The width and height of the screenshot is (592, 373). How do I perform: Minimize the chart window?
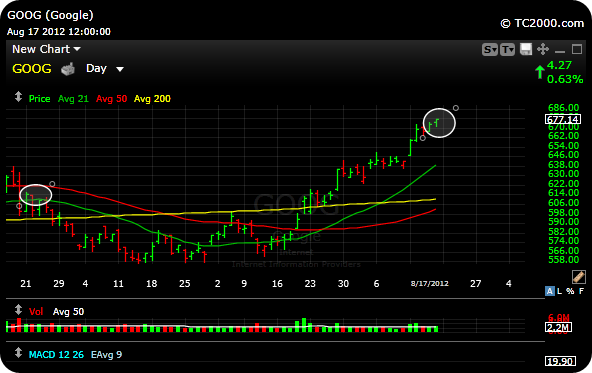[x=560, y=51]
